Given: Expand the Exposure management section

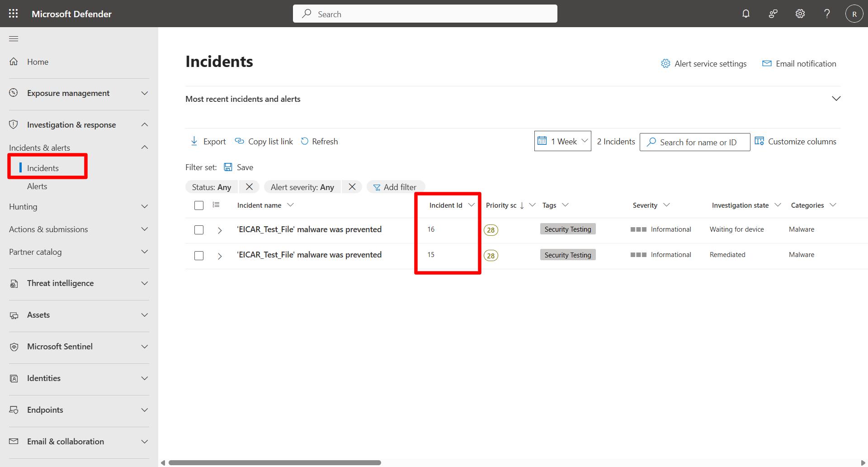Looking at the screenshot, I should tap(145, 93).
